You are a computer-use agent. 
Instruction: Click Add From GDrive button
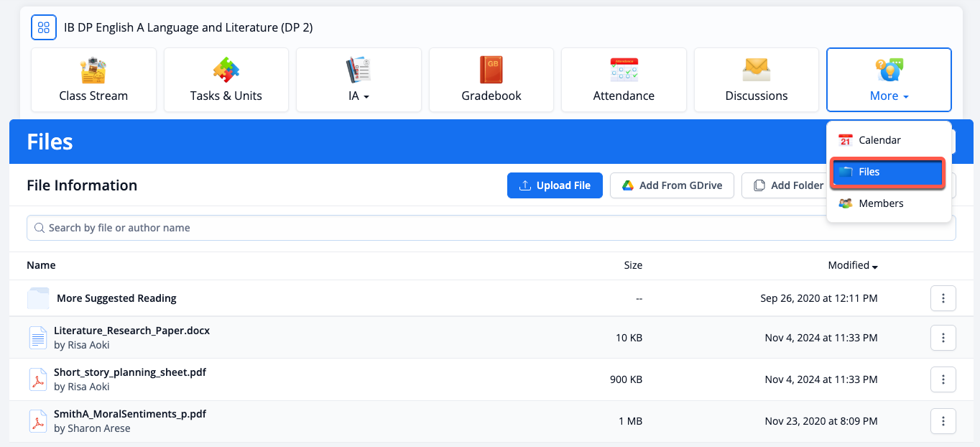click(x=671, y=185)
